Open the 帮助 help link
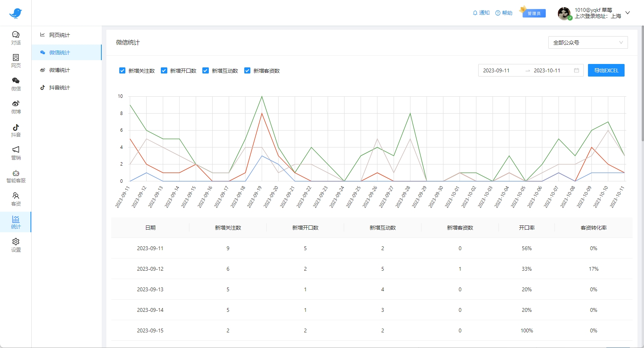 [x=504, y=13]
